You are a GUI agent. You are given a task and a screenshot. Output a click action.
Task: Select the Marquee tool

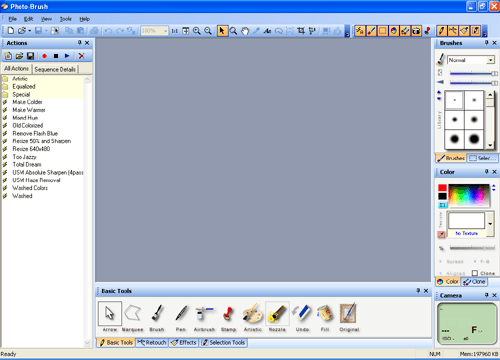click(x=132, y=316)
